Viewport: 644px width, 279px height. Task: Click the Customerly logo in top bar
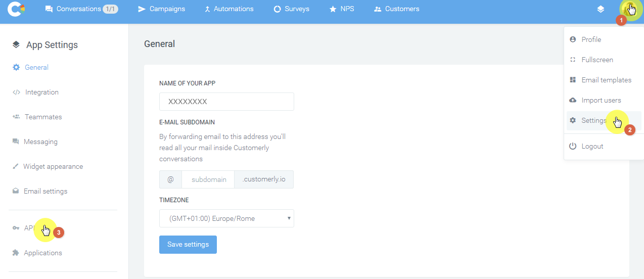[x=17, y=9]
